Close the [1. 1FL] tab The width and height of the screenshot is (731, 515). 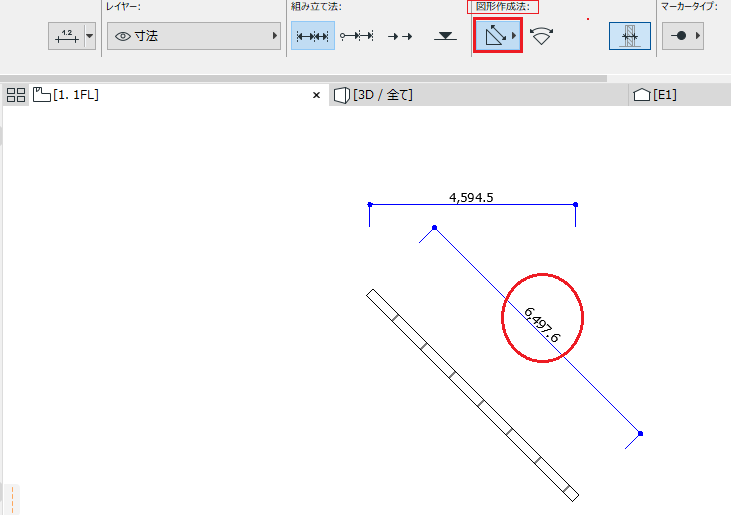click(x=317, y=95)
